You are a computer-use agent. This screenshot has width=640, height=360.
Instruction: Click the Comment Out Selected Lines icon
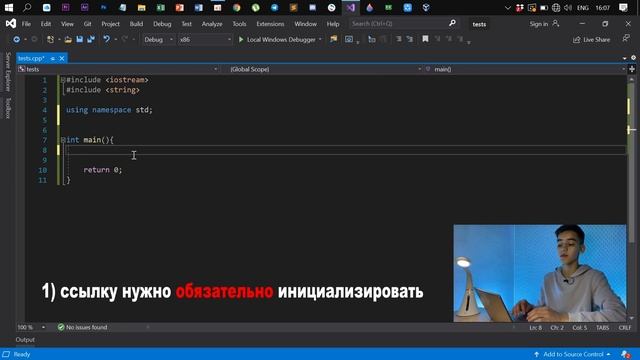pyautogui.click(x=398, y=40)
